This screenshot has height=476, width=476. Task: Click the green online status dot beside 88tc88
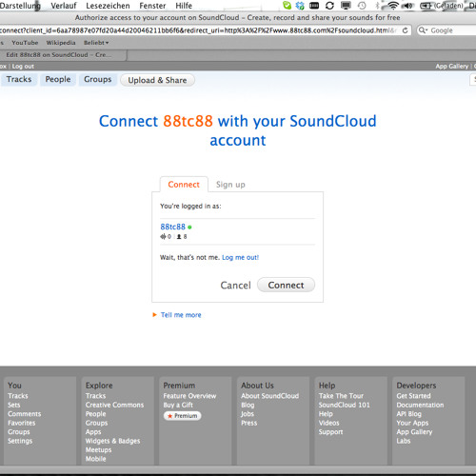click(189, 228)
